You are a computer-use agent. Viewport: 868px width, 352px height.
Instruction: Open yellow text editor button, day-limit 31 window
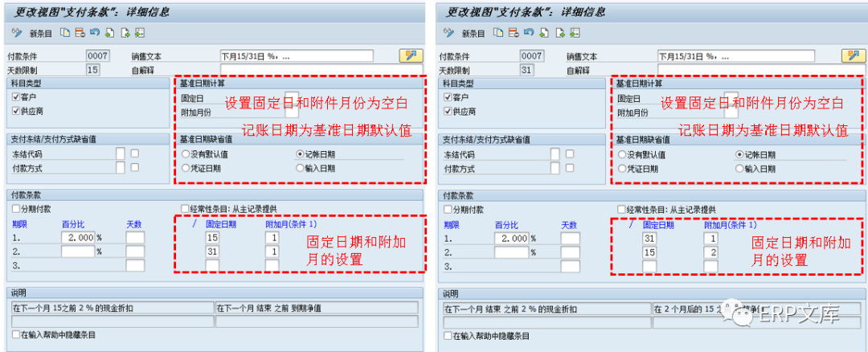tap(853, 55)
